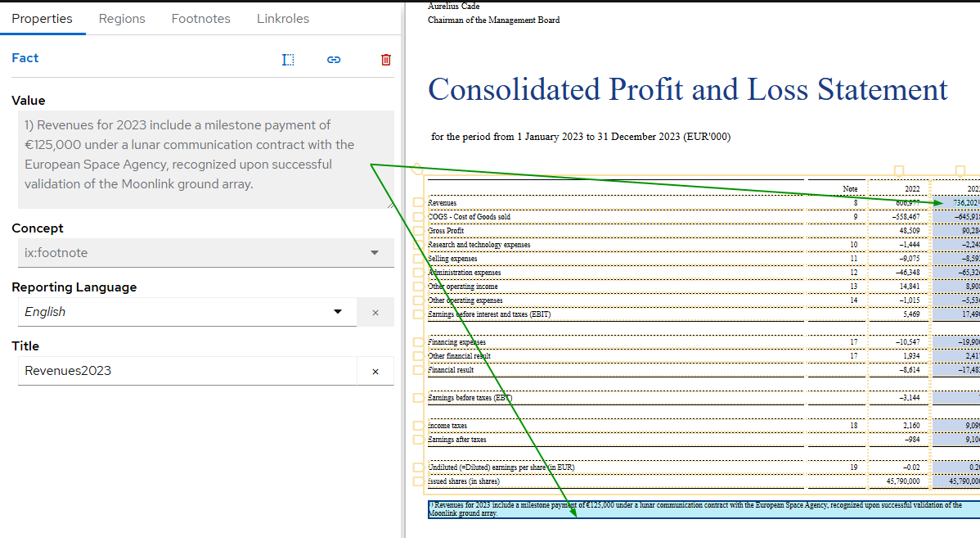This screenshot has height=551, width=980.
Task: Toggle the checkbox next to COGS row
Action: point(417,215)
